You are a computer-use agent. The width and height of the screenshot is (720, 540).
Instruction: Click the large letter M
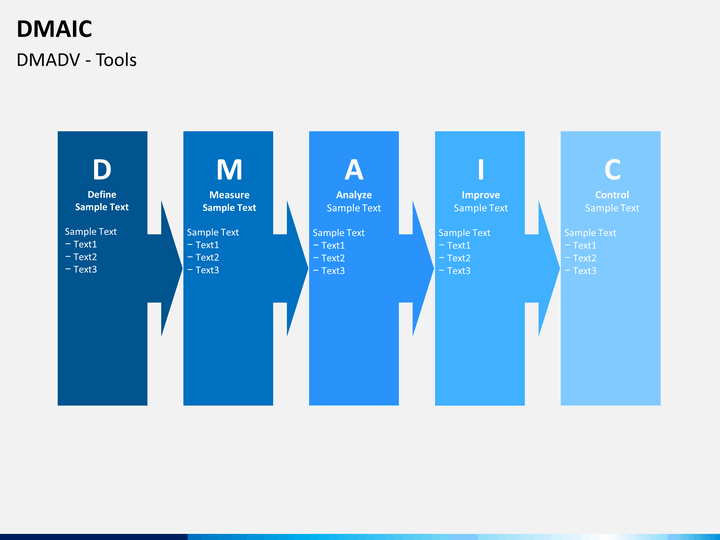[x=229, y=169]
